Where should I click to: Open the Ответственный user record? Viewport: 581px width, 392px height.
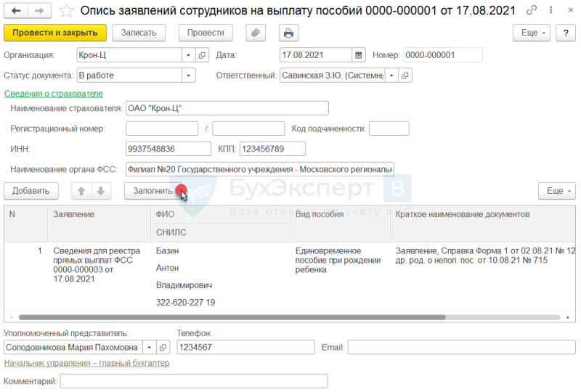(405, 75)
